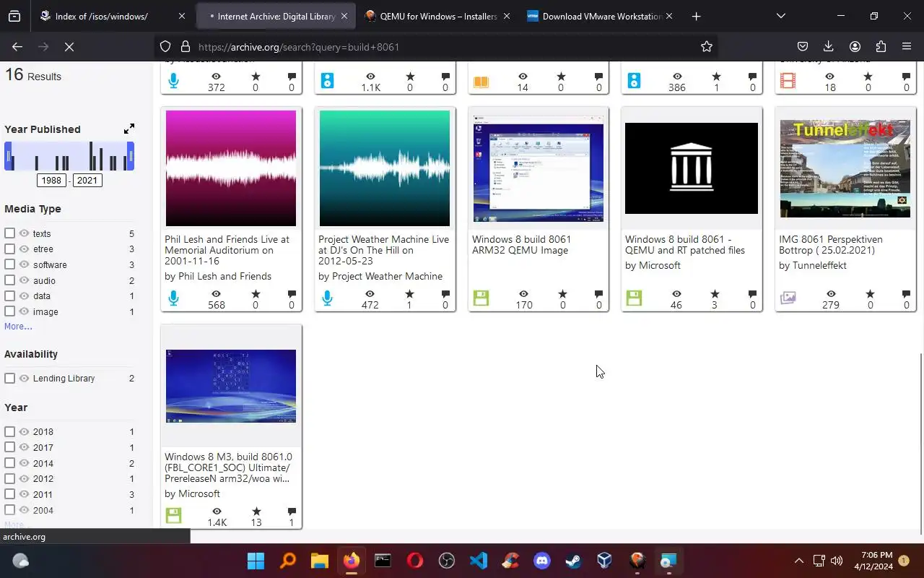Click the 2021 end year field

tap(87, 180)
